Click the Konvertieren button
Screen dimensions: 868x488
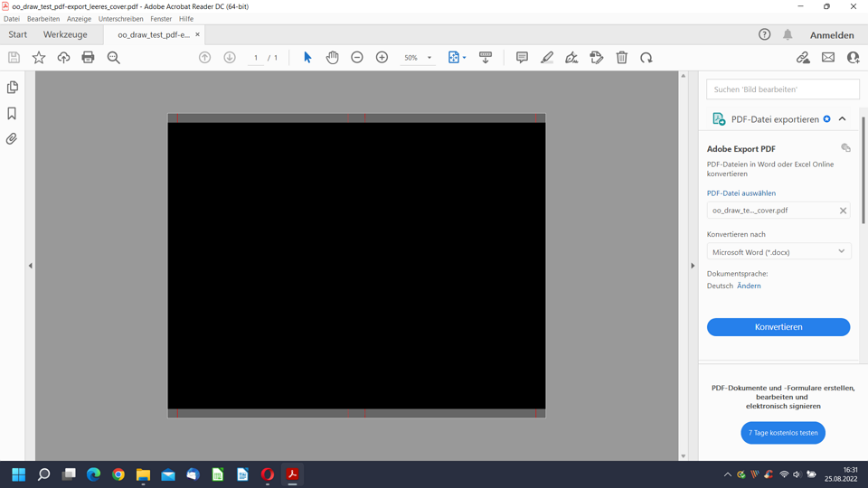778,327
